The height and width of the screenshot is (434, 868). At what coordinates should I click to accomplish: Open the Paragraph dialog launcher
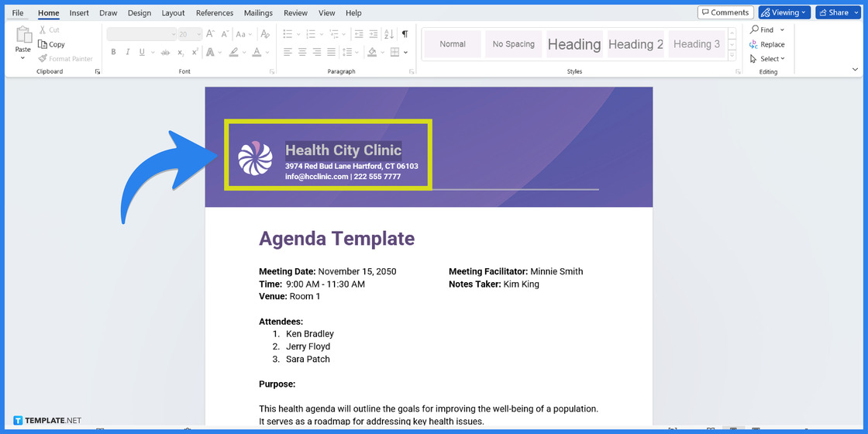tap(412, 71)
